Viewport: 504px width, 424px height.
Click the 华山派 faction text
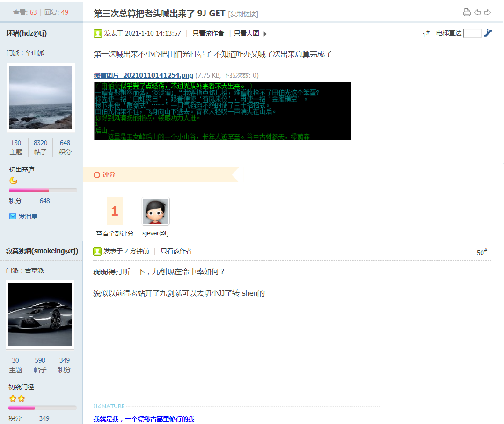(35, 53)
